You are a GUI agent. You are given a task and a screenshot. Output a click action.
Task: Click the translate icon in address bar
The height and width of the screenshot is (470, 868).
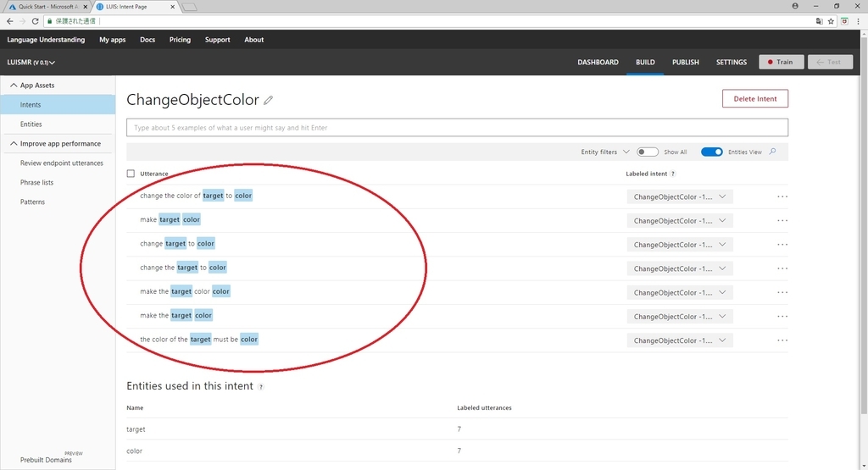[x=820, y=21]
